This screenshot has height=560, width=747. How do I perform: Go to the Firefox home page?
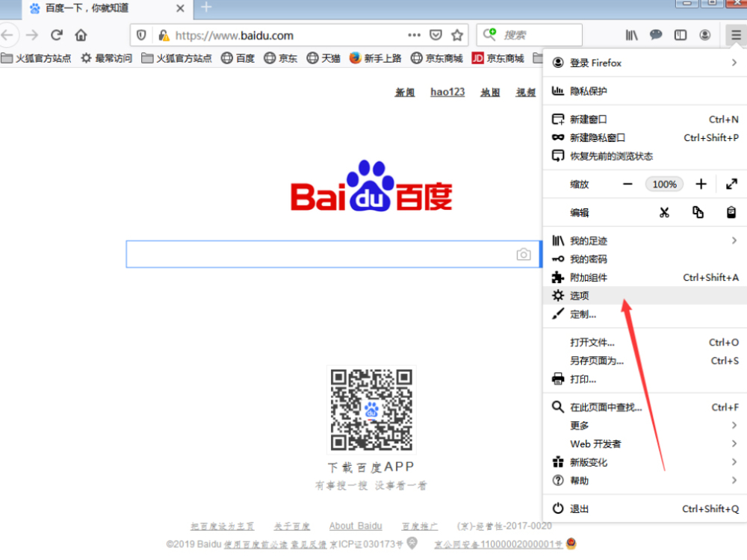coord(81,35)
